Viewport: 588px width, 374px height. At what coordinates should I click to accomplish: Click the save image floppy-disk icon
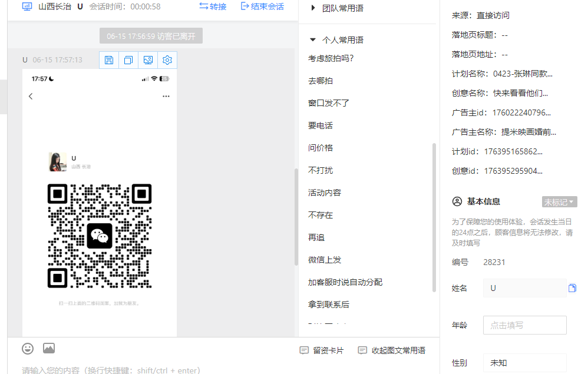coord(109,60)
